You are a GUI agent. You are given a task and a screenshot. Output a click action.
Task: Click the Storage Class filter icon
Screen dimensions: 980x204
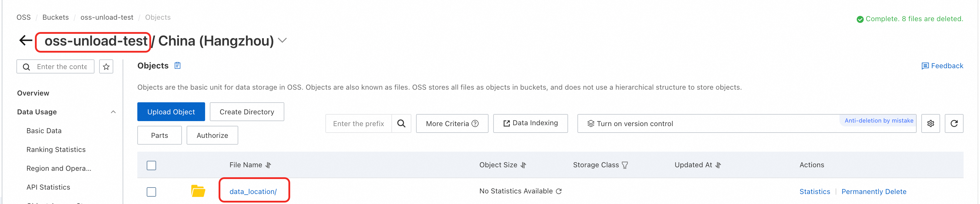coord(625,165)
